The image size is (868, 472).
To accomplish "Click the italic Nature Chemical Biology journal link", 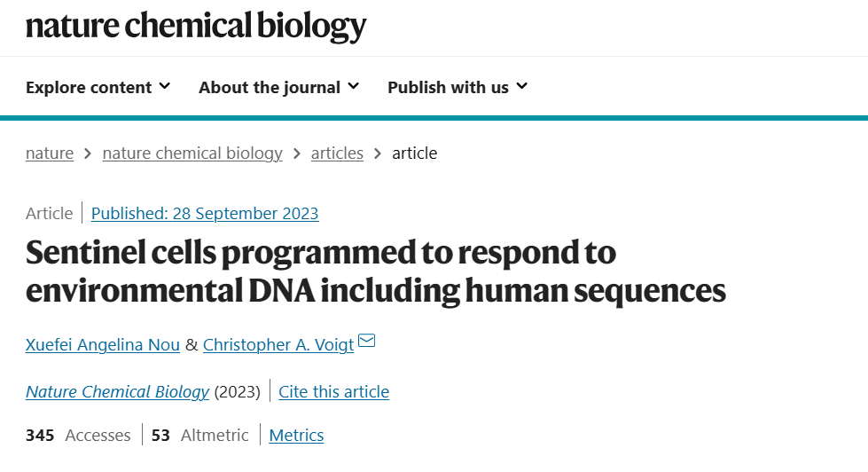I will [x=117, y=391].
